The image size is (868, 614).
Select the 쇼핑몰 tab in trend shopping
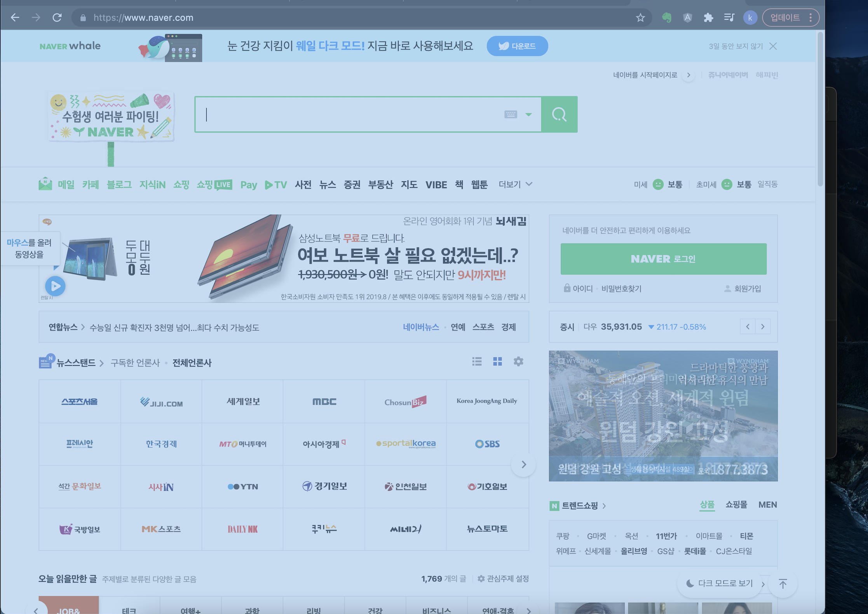tap(736, 504)
